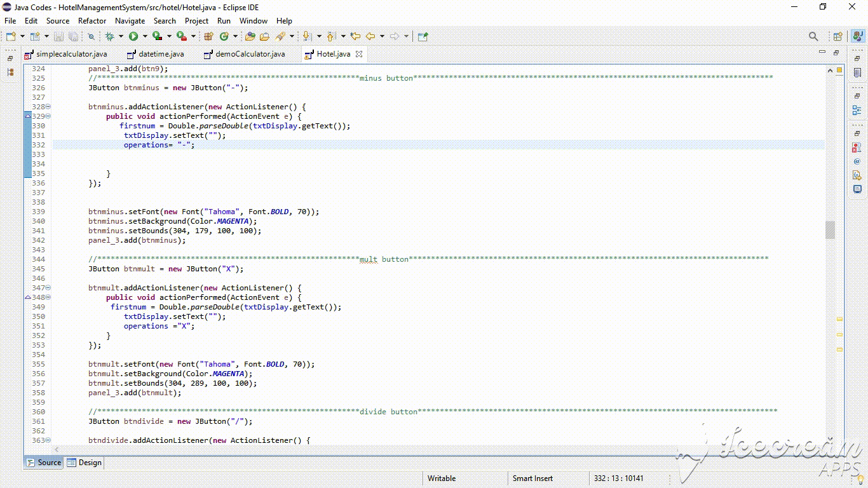Collapse the code fold at line 328
This screenshot has width=868, height=488.
(x=49, y=107)
